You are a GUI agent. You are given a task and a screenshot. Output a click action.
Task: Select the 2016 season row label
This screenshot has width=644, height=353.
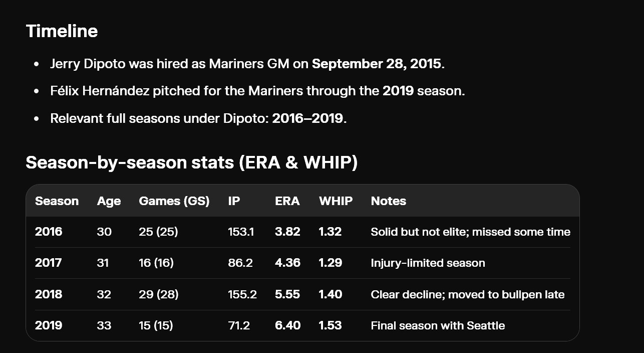click(49, 232)
